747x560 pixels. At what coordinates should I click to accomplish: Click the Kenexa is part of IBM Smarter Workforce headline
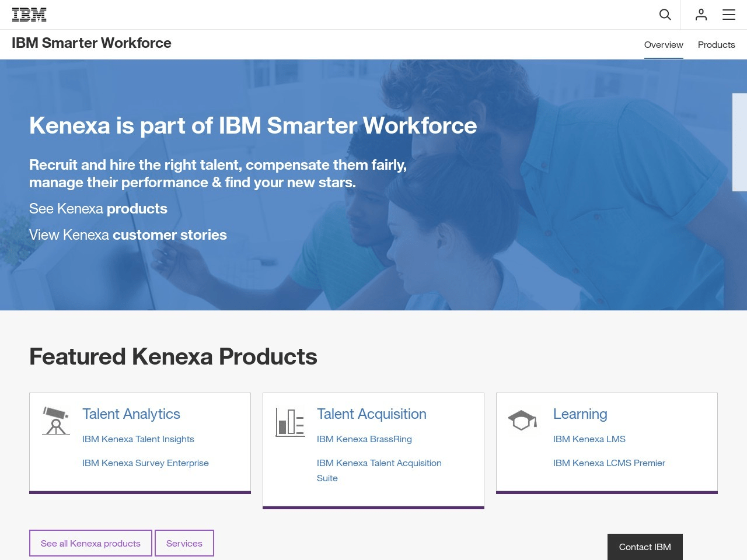253,125
